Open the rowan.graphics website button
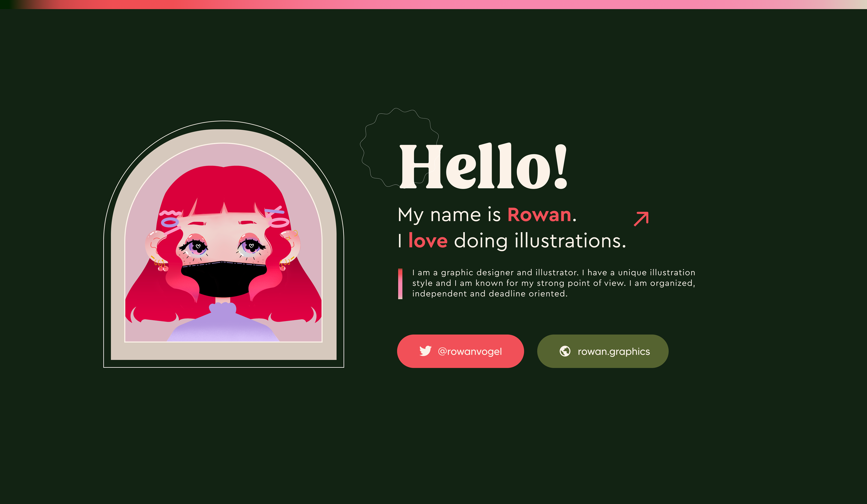Viewport: 867px width, 504px height. click(x=602, y=351)
